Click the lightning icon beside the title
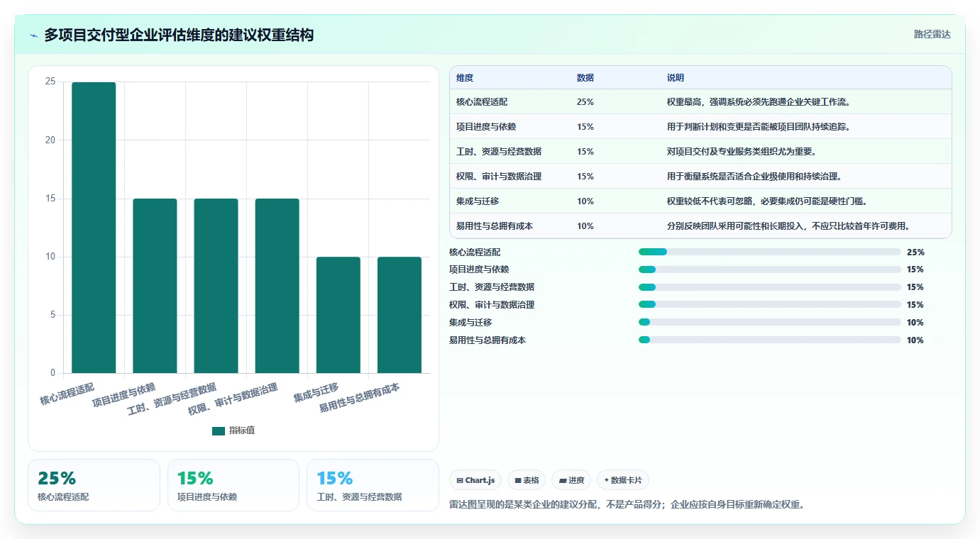980x539 pixels. (34, 35)
